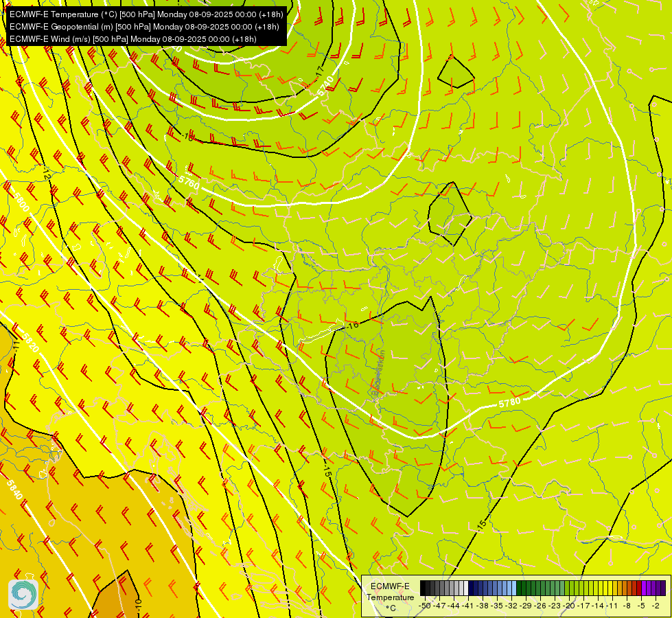Viewport: 672px width, 618px height.
Task: Click the -41 tick on the legend scale
Action: pyautogui.click(x=468, y=606)
